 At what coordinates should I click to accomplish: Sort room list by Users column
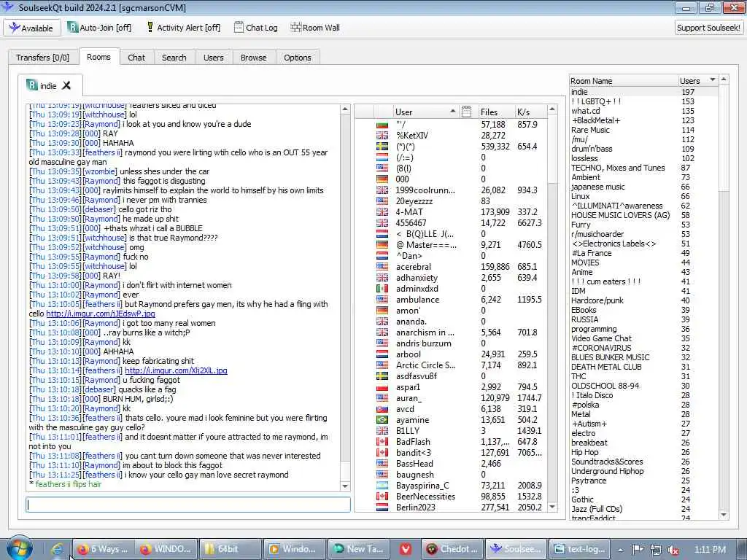pyautogui.click(x=698, y=80)
